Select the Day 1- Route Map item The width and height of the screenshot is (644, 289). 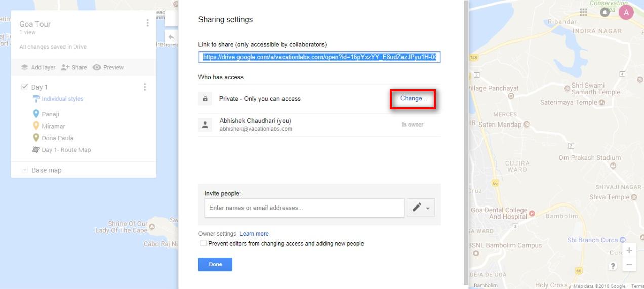(66, 150)
